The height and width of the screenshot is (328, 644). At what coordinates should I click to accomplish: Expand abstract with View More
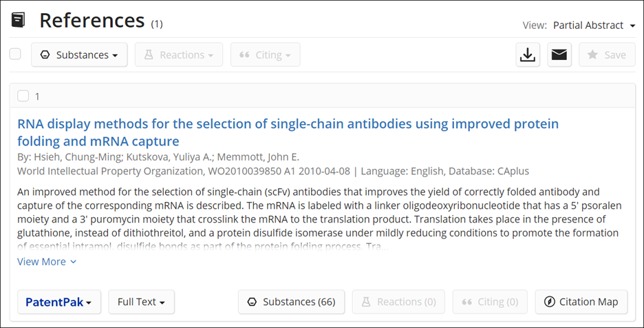(47, 262)
